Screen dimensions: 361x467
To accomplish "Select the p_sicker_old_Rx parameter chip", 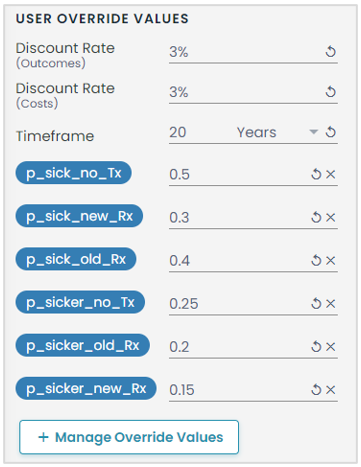I will pos(82,345).
